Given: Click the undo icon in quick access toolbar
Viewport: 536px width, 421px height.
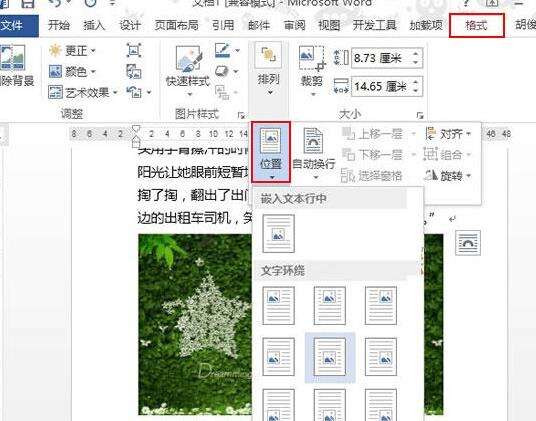Looking at the screenshot, I should point(55,3).
